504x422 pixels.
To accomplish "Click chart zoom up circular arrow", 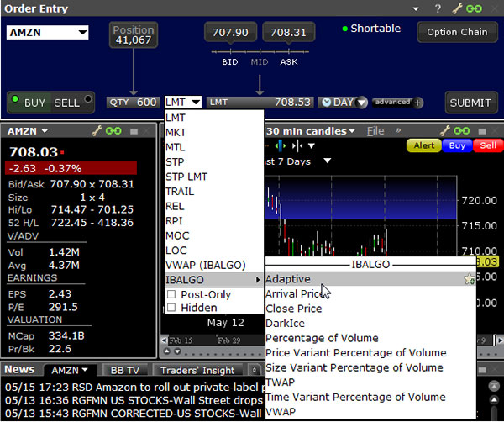I will coord(167,351).
